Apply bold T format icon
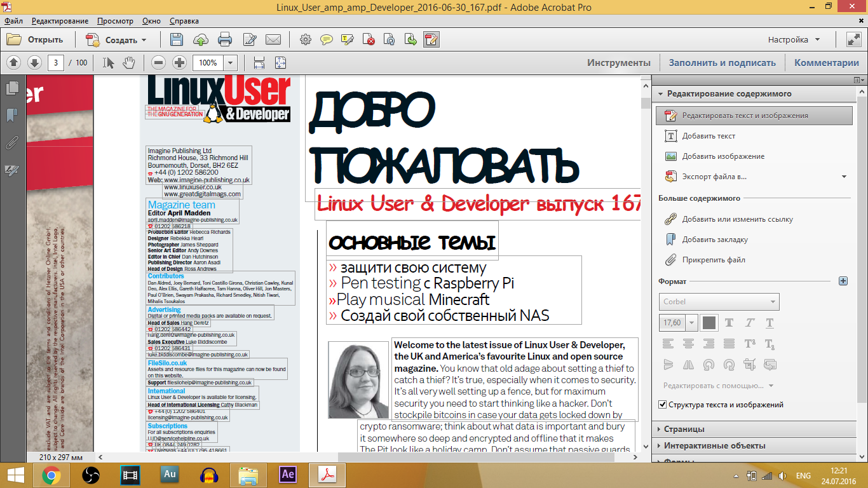The image size is (868, 488). tap(729, 323)
